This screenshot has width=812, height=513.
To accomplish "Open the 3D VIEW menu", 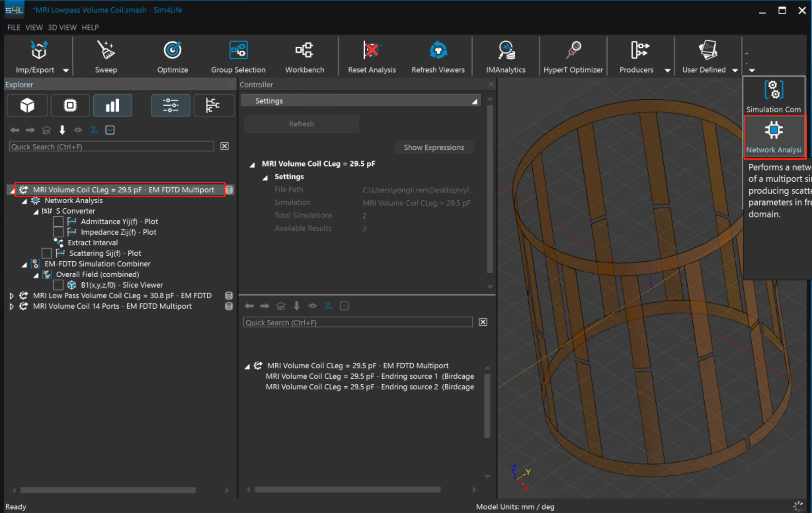I will (62, 27).
